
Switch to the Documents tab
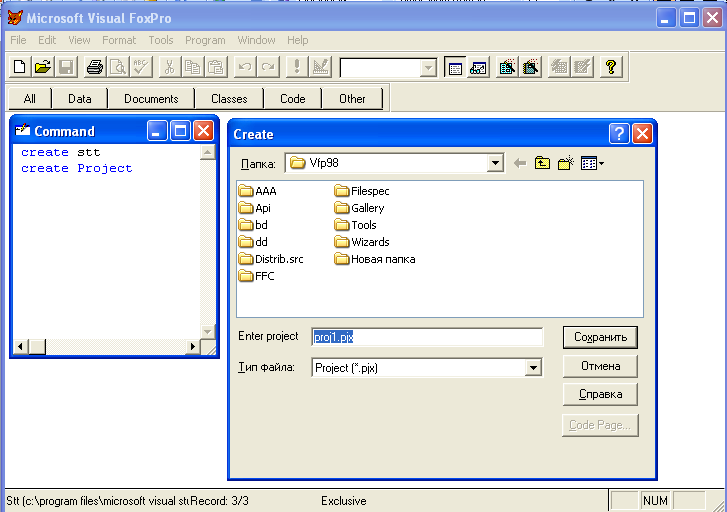click(x=151, y=99)
